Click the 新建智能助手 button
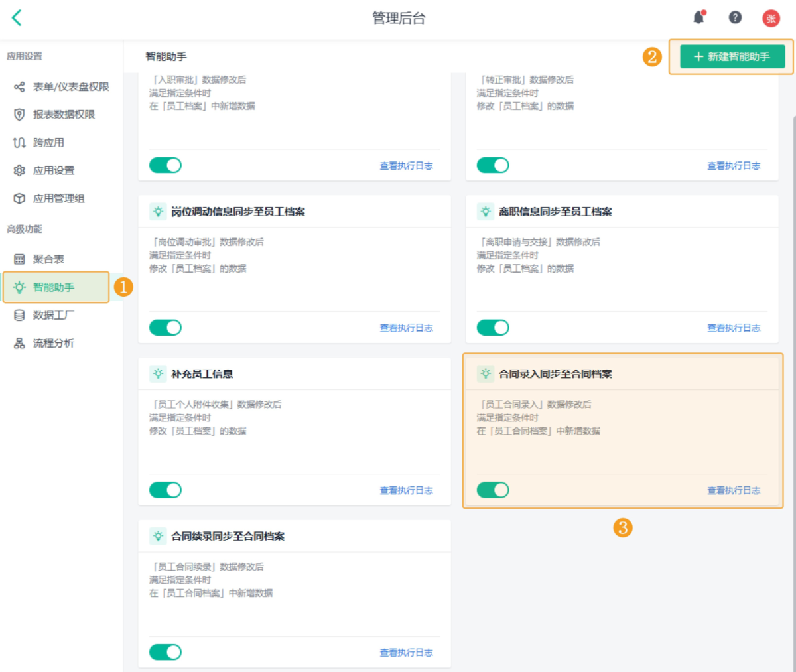This screenshot has width=796, height=672. (x=732, y=57)
